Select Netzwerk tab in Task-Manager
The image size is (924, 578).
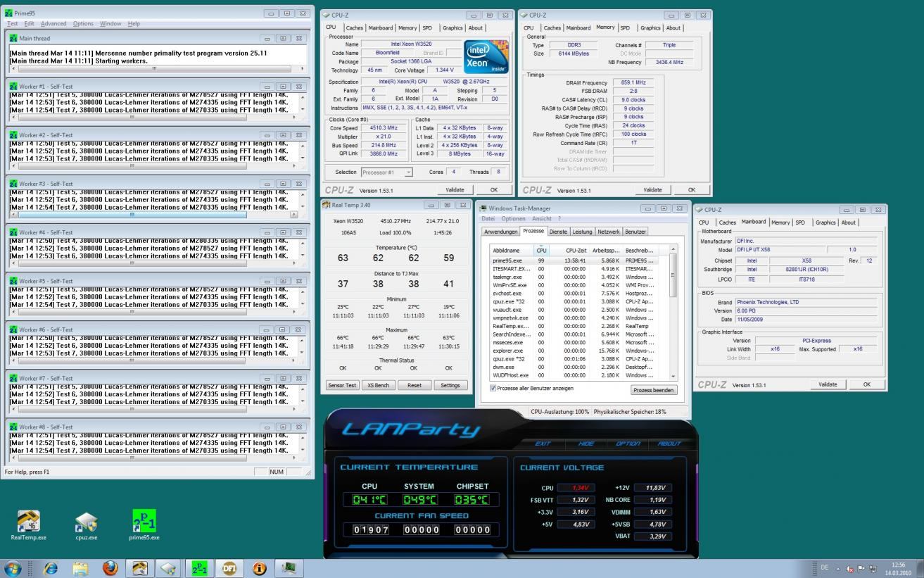pyautogui.click(x=609, y=232)
